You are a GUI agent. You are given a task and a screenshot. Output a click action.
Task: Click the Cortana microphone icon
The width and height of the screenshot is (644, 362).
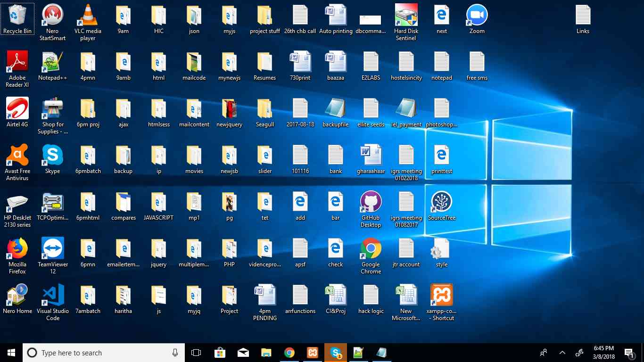click(x=175, y=353)
